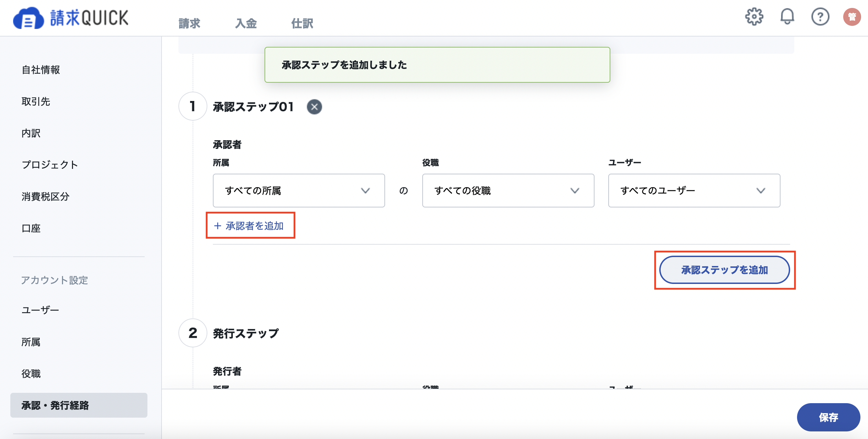Screen dimensions: 868x439
Task: Click the 承認ステップ01 heading
Action: click(253, 107)
